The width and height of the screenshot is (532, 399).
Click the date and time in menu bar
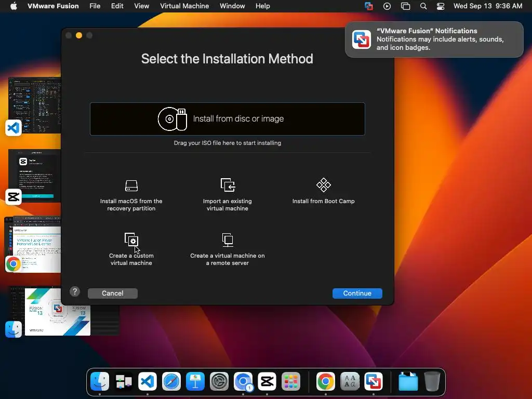tap(488, 6)
